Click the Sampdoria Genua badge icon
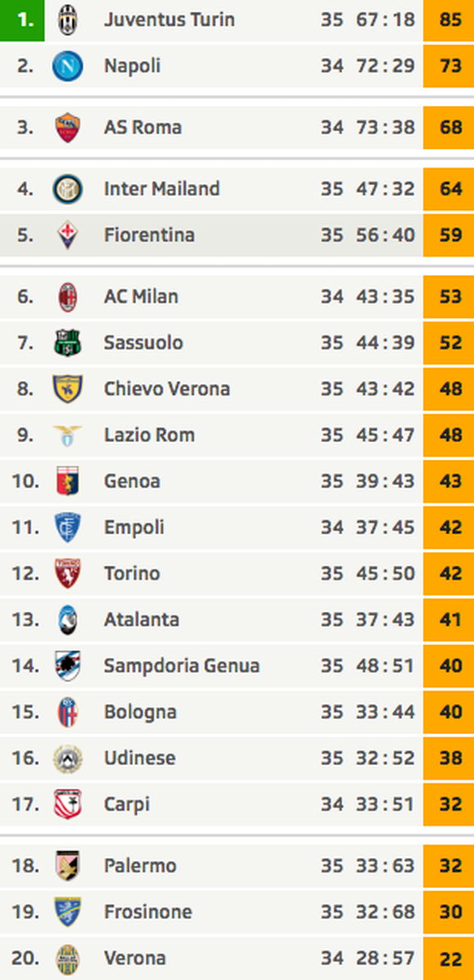The width and height of the screenshot is (474, 980). click(68, 667)
